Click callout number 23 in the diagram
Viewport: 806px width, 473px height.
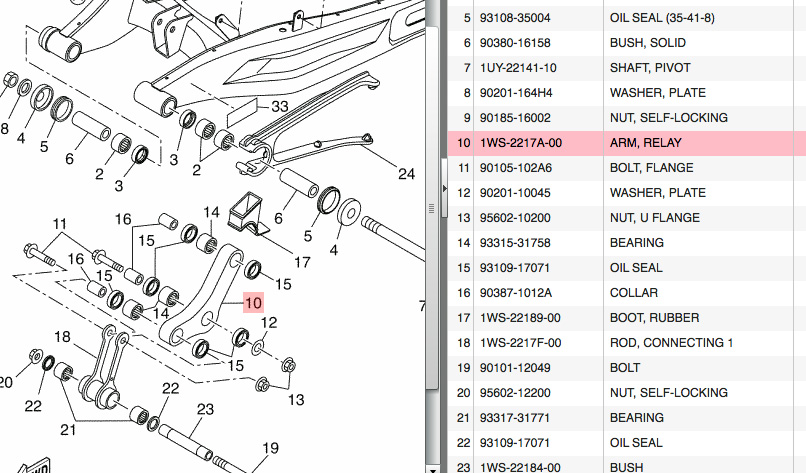click(x=205, y=409)
